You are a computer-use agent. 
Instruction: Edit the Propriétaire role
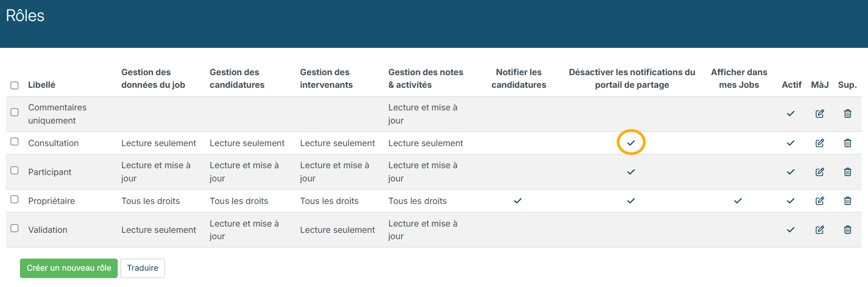(x=820, y=201)
